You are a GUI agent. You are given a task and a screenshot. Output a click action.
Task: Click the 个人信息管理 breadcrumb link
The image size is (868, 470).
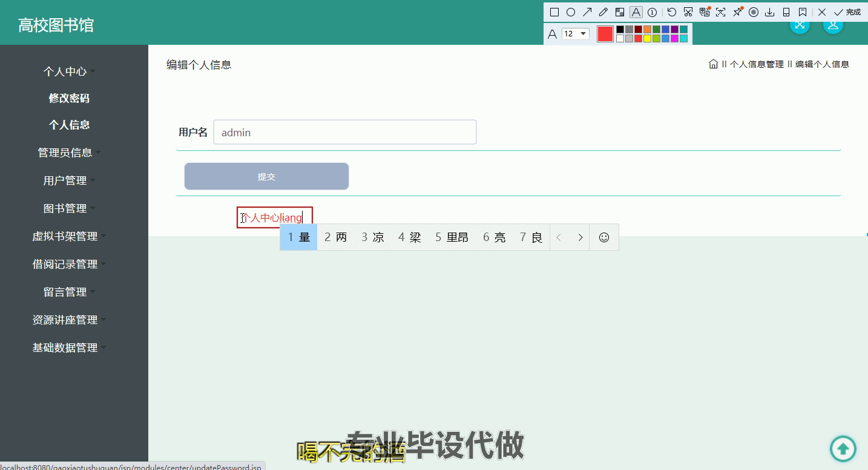(x=757, y=64)
